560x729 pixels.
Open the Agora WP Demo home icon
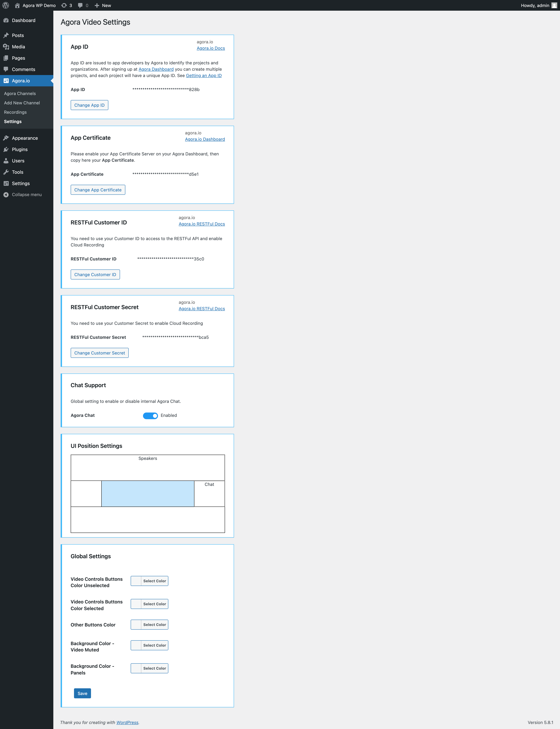[17, 5]
